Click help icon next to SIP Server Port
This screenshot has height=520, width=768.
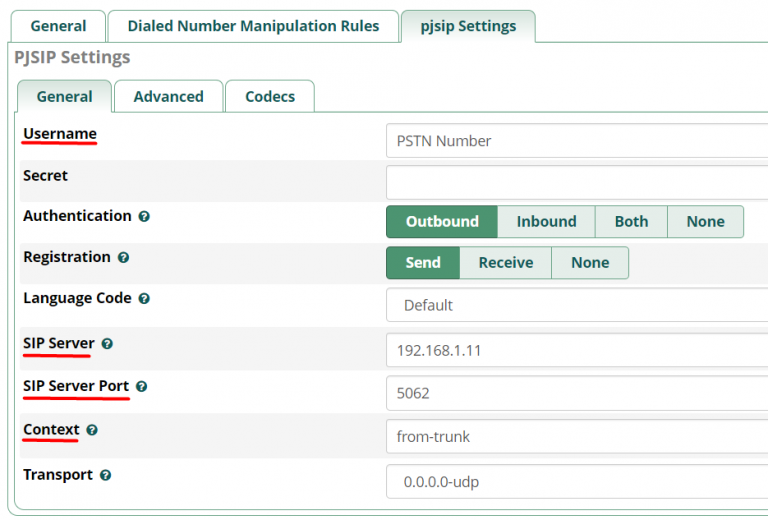coord(141,386)
